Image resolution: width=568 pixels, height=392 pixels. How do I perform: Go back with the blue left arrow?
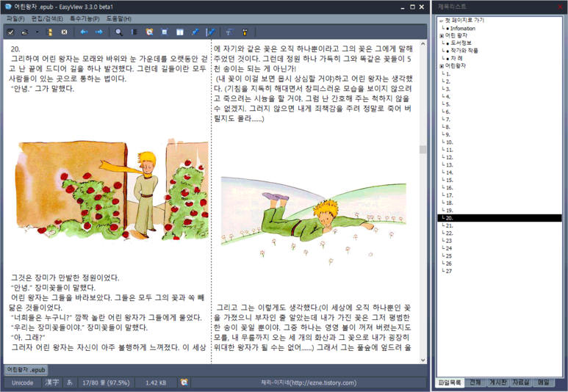(84, 32)
